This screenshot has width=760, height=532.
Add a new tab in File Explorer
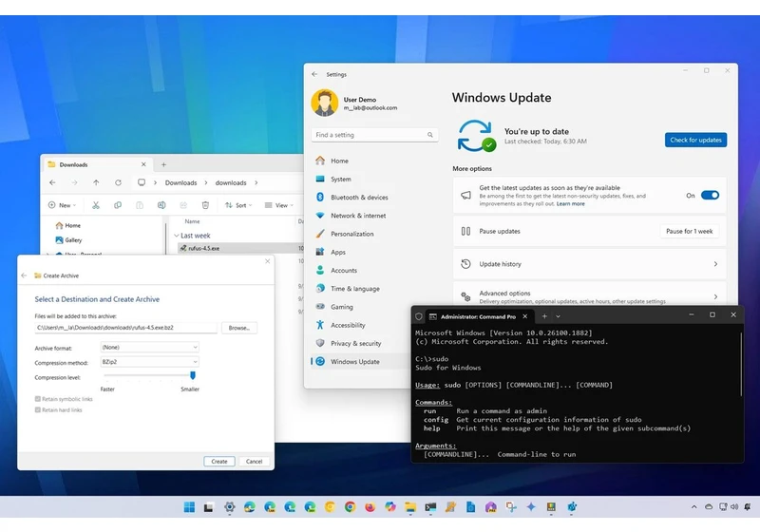pyautogui.click(x=163, y=164)
